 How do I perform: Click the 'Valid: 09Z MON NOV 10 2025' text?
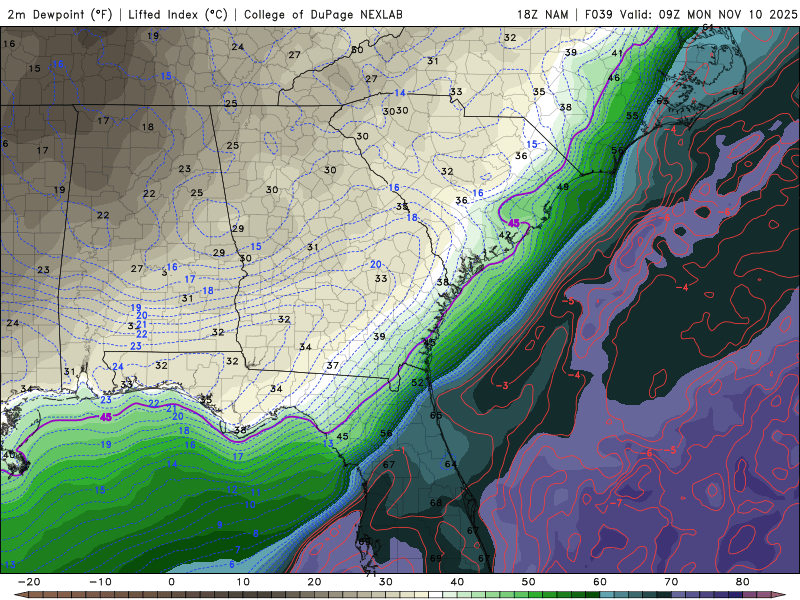pos(708,14)
